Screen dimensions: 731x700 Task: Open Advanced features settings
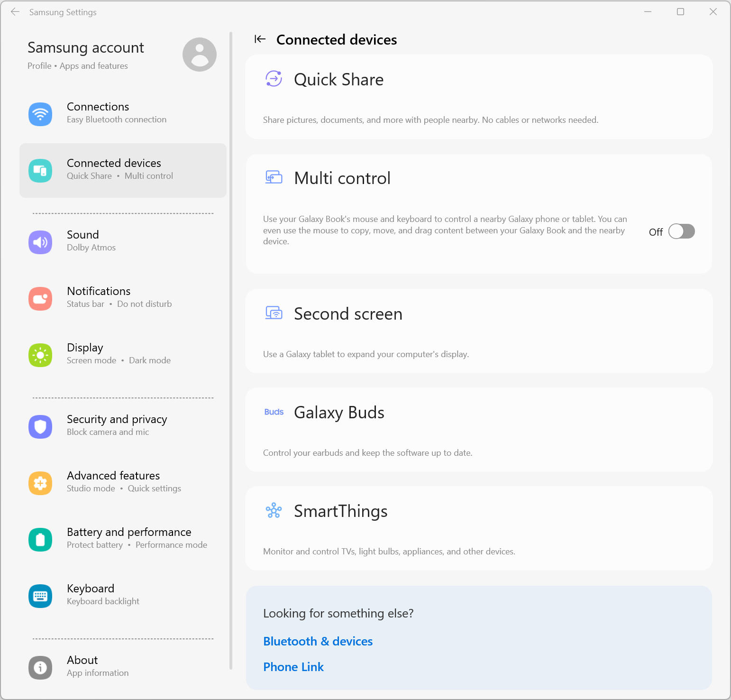(123, 483)
